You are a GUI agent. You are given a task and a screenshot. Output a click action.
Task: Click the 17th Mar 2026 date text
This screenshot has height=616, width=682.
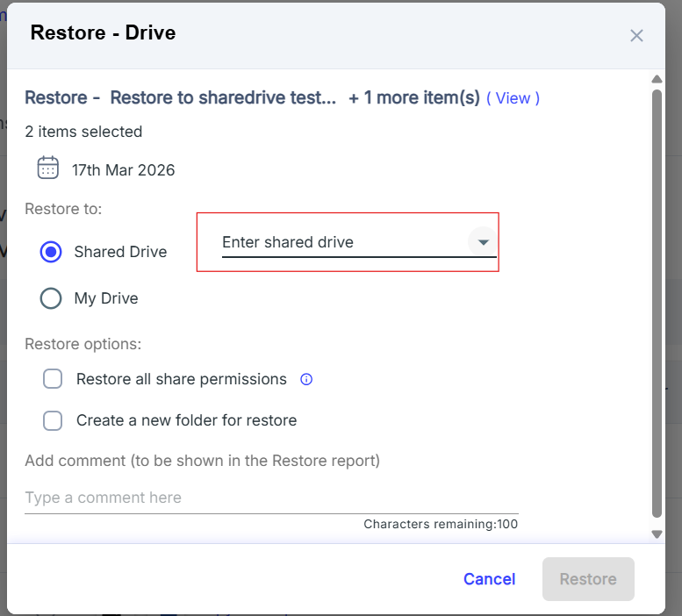click(x=124, y=170)
